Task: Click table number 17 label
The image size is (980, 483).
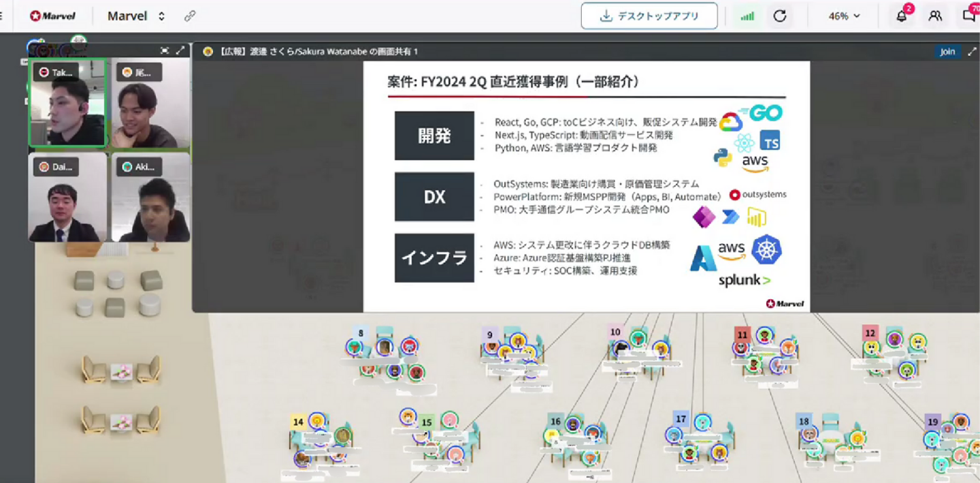Action: click(681, 418)
